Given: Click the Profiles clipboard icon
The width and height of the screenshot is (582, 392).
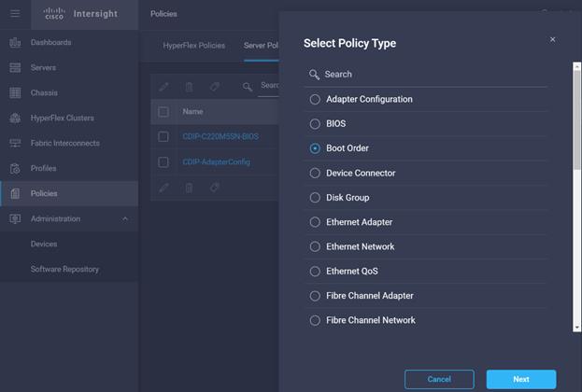Looking at the screenshot, I should click(x=15, y=168).
